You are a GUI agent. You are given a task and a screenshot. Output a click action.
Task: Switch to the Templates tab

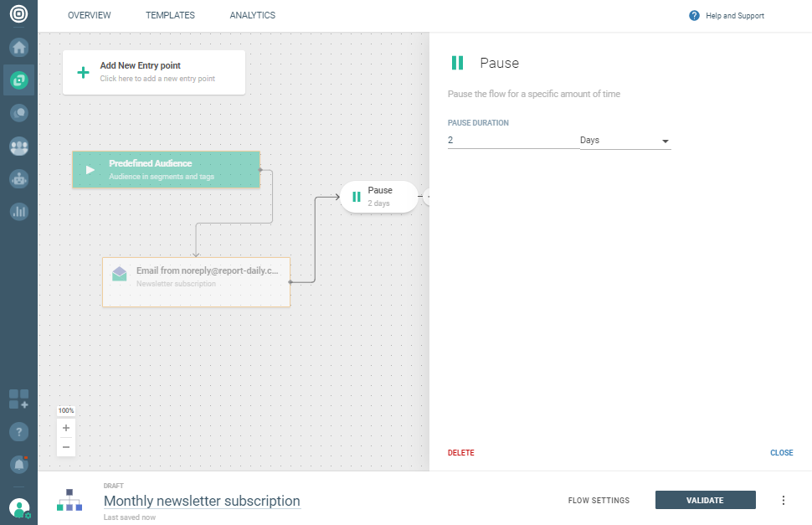point(170,15)
